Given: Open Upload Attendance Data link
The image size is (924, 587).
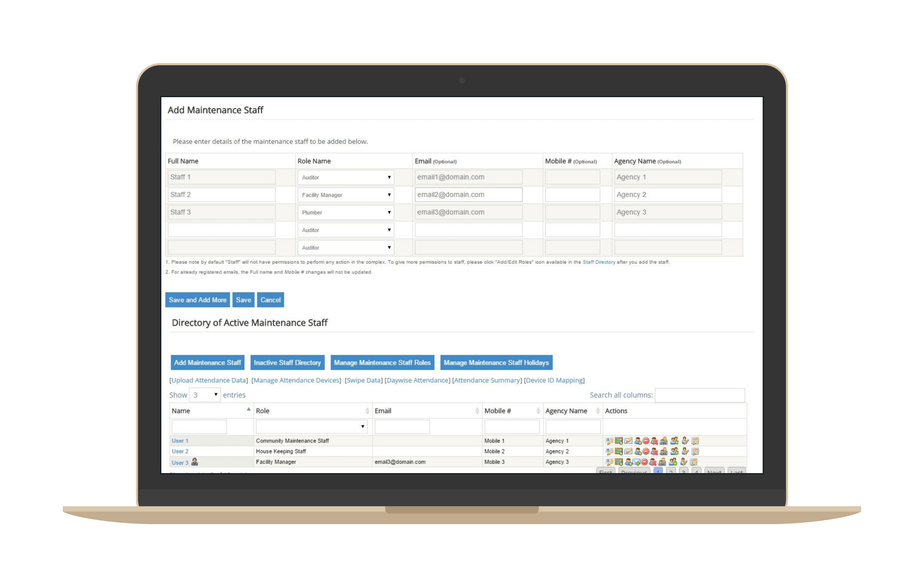Looking at the screenshot, I should coord(209,380).
